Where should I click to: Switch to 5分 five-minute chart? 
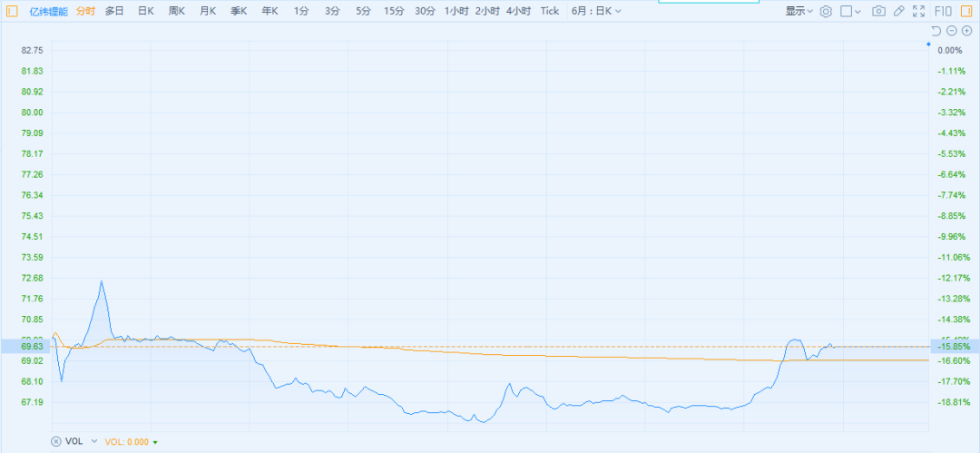[363, 11]
